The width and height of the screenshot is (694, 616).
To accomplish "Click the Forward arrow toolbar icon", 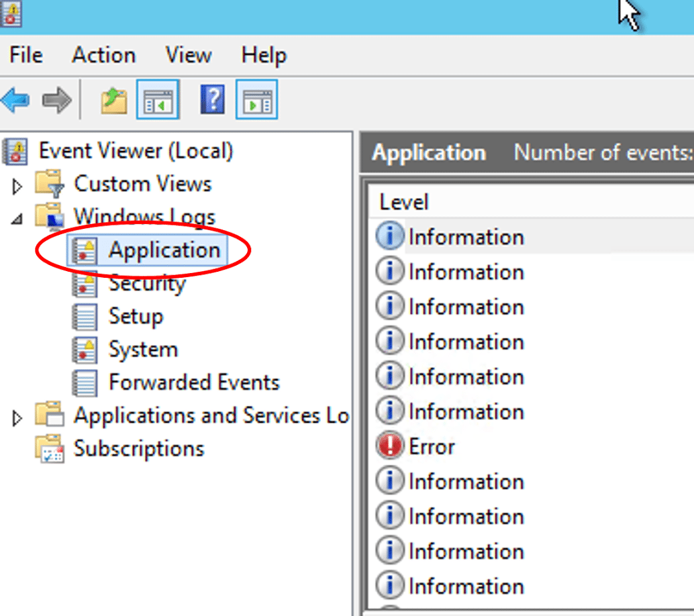I will coord(57,101).
